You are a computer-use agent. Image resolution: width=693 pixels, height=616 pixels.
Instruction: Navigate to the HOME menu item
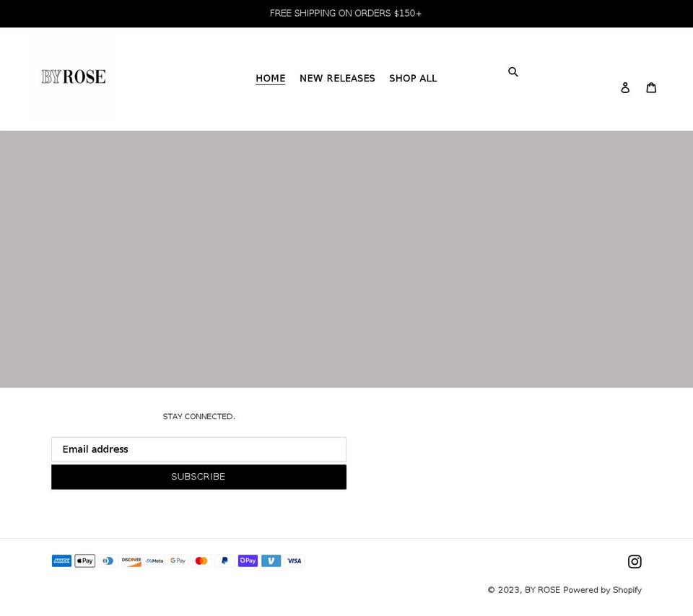pyautogui.click(x=270, y=78)
